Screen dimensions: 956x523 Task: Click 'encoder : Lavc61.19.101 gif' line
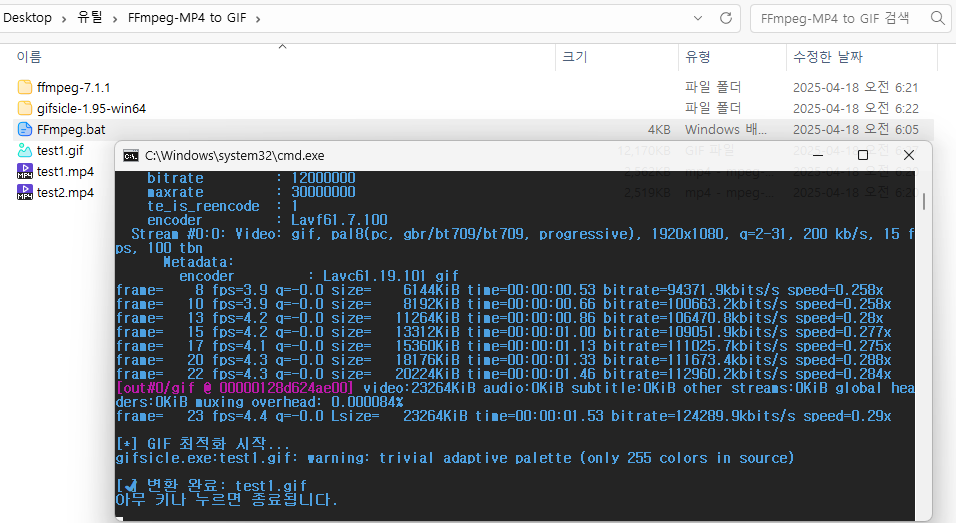[319, 276]
